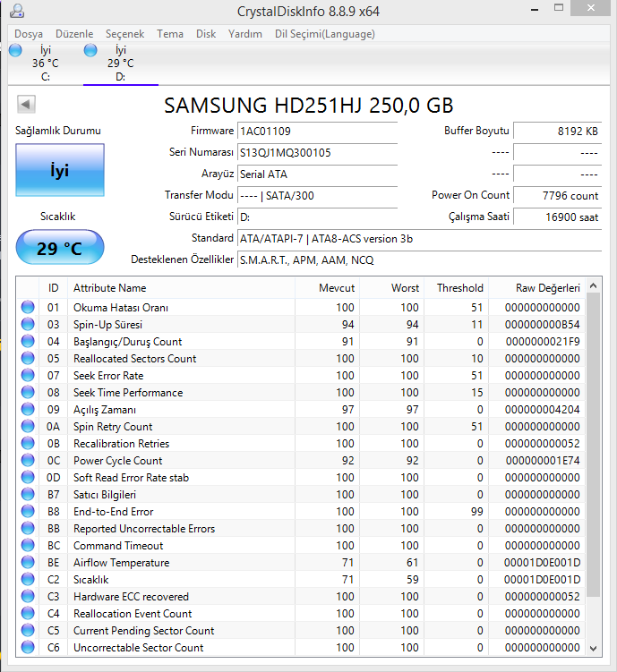Click threshold value 99 in End-to-End Error row
This screenshot has width=617, height=672.
pos(476,512)
